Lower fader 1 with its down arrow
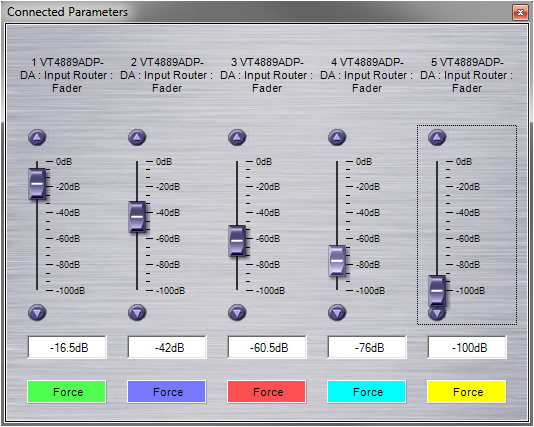This screenshot has height=427, width=534. pos(37,313)
